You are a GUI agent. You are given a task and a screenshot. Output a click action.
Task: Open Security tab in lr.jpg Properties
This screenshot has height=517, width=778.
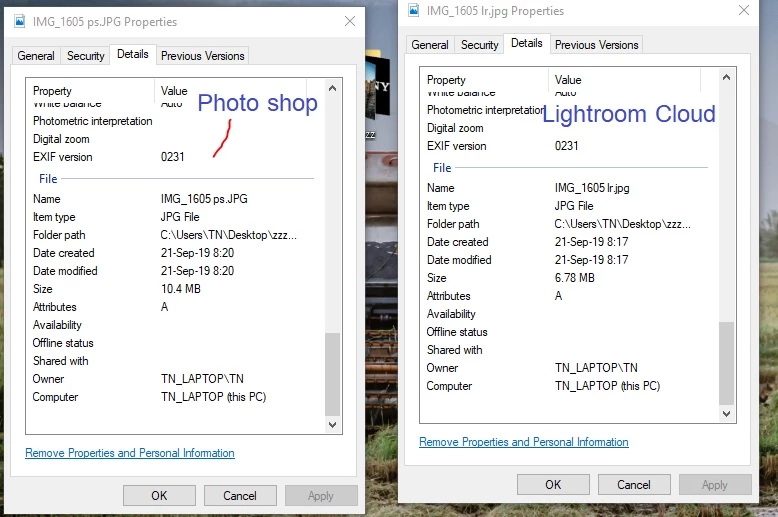point(480,45)
